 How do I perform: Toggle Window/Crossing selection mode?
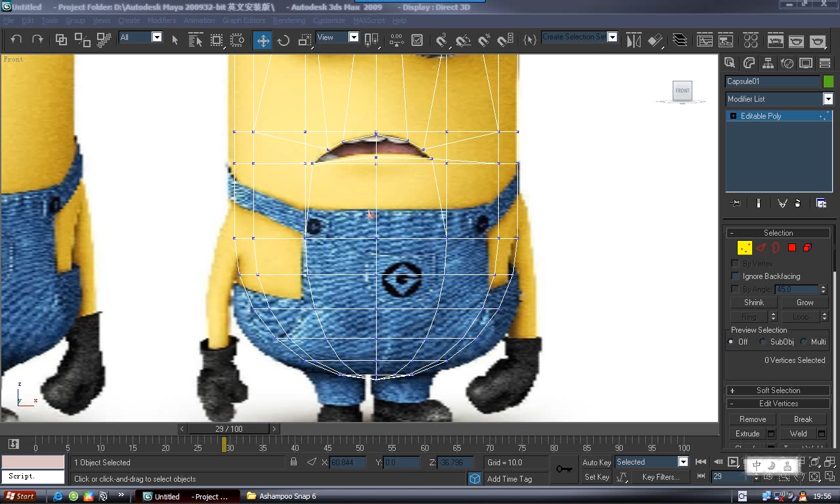pyautogui.click(x=238, y=40)
